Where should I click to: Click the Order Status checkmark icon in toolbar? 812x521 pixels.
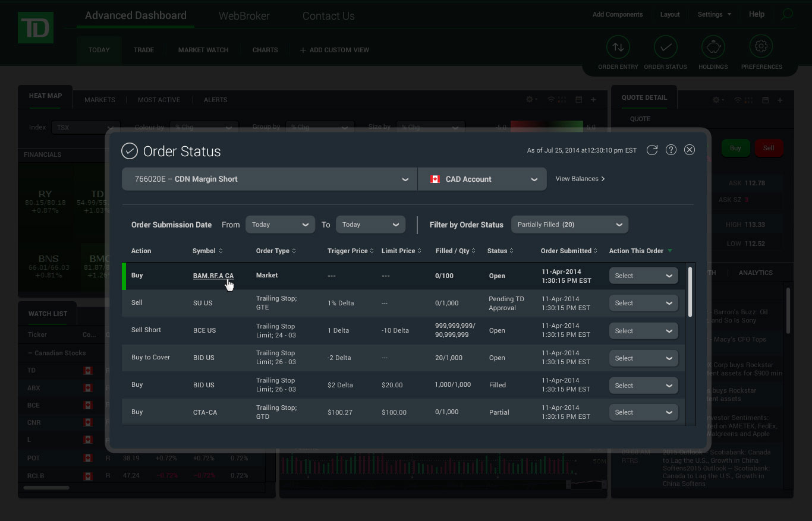point(666,47)
